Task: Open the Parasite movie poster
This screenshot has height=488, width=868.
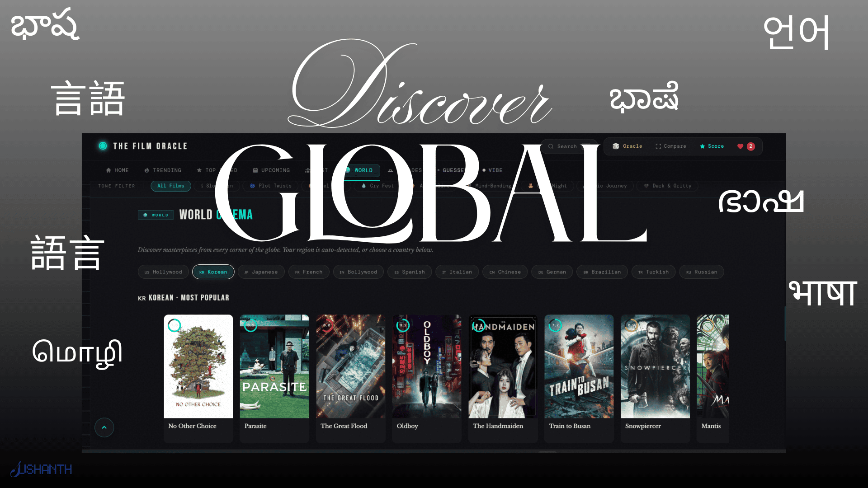Action: (274, 366)
